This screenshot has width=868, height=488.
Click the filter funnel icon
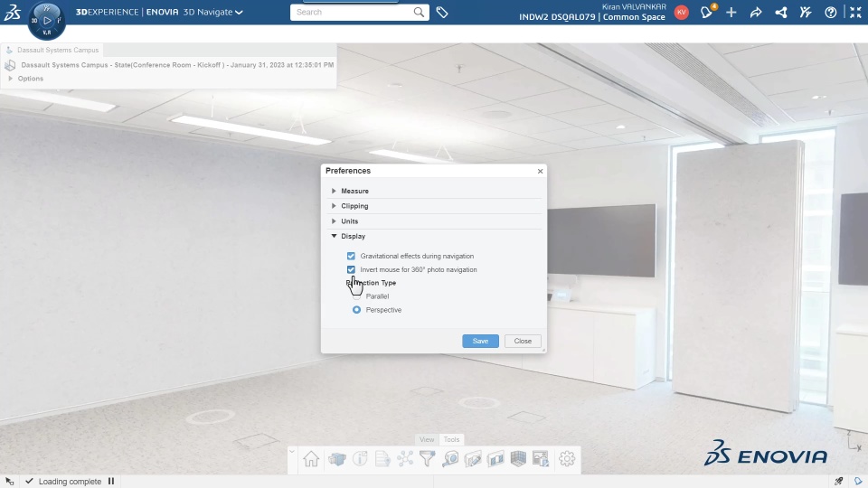[428, 459]
